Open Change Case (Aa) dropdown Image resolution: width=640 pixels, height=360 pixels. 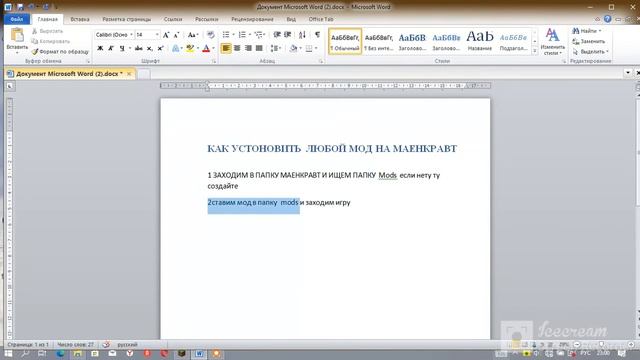pos(193,35)
